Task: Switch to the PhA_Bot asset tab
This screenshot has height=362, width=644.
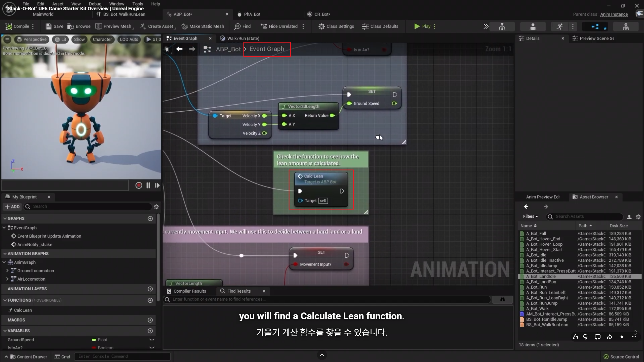Action: click(x=252, y=14)
